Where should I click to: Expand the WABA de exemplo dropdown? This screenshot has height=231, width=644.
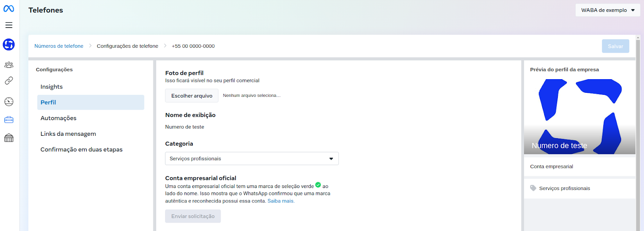(608, 10)
